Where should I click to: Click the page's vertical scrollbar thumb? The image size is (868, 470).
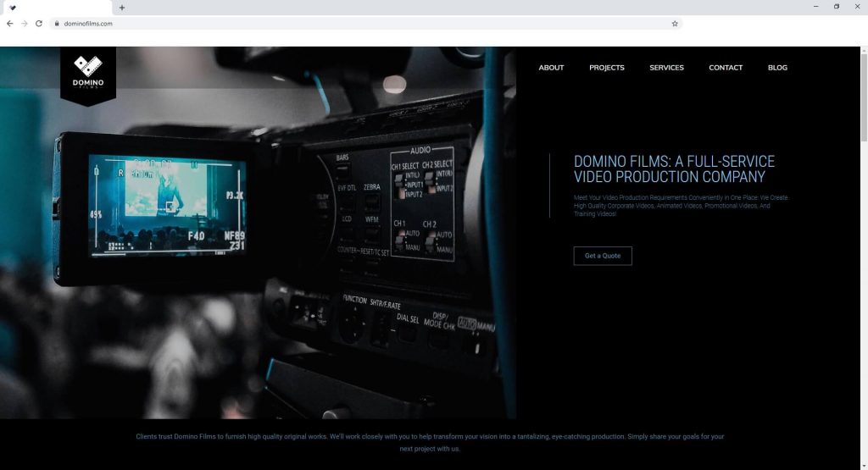point(864,97)
